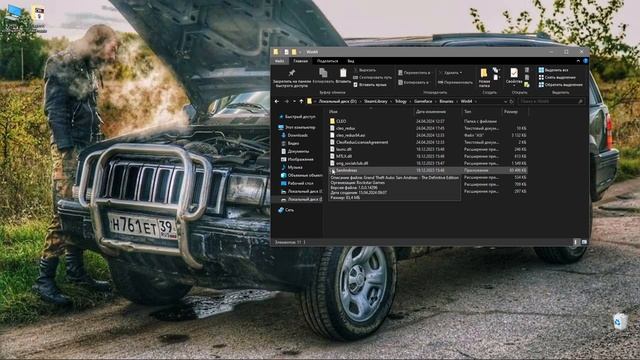Open the address bar history dropdown

coord(505,101)
